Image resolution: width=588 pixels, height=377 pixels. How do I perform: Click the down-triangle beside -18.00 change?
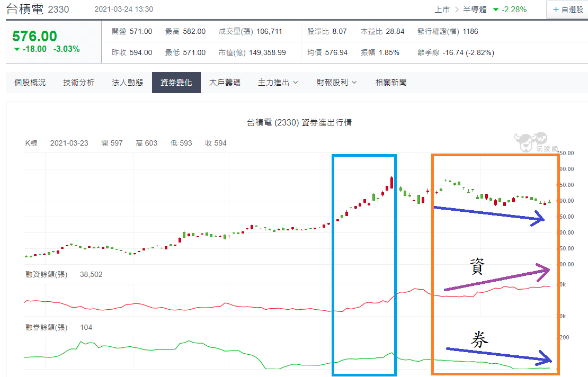click(17, 49)
